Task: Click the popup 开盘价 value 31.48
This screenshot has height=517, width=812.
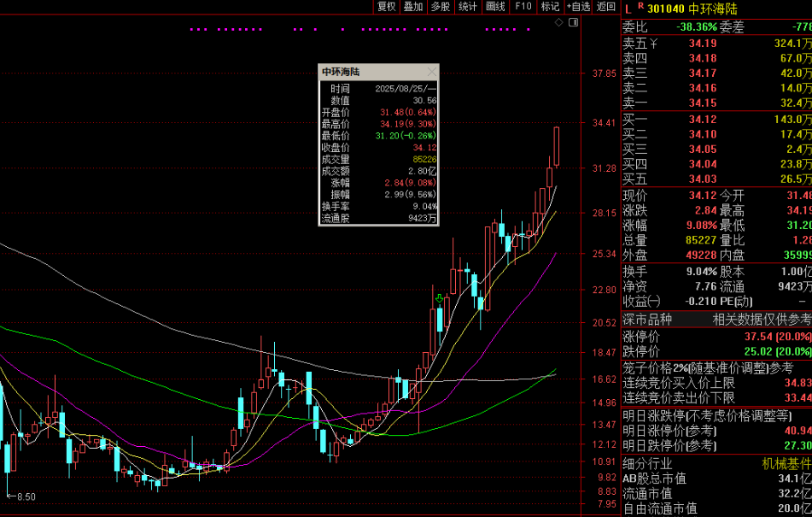Action: (408, 113)
